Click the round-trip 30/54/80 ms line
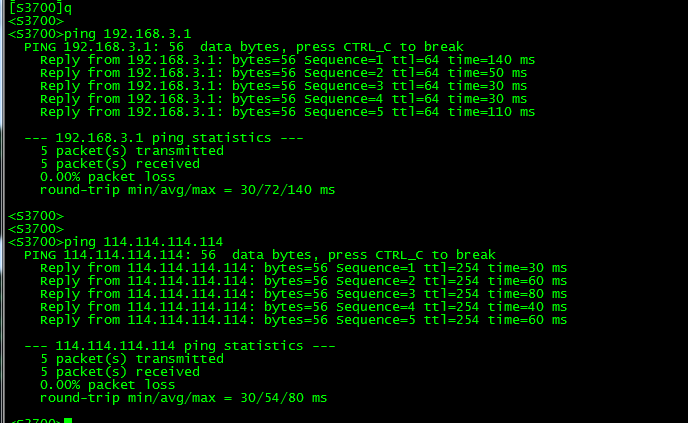688x423 pixels. pyautogui.click(x=183, y=398)
